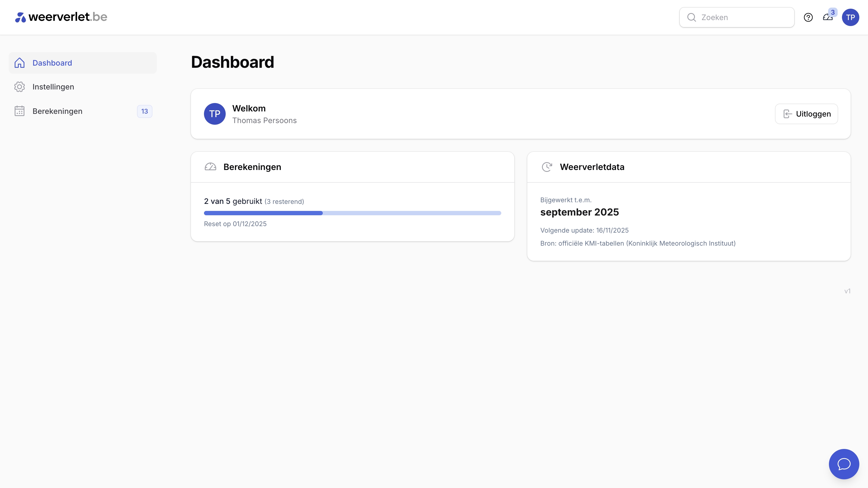Click the 13 badge next to Berekeningen
868x488 pixels.
[x=145, y=111]
